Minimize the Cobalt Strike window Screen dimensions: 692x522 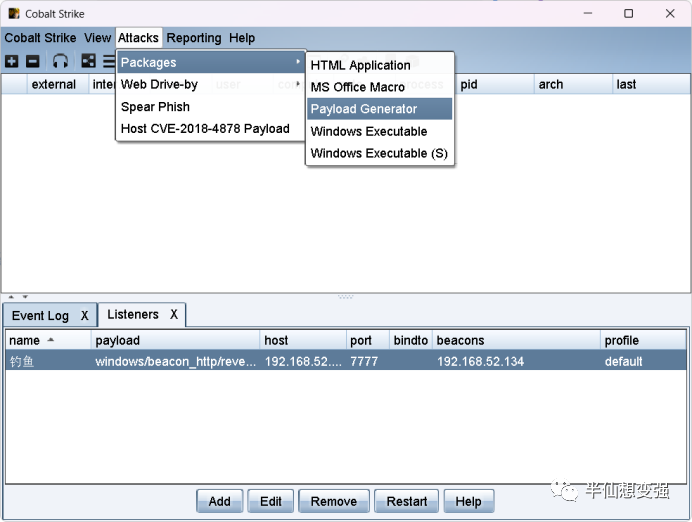point(587,14)
